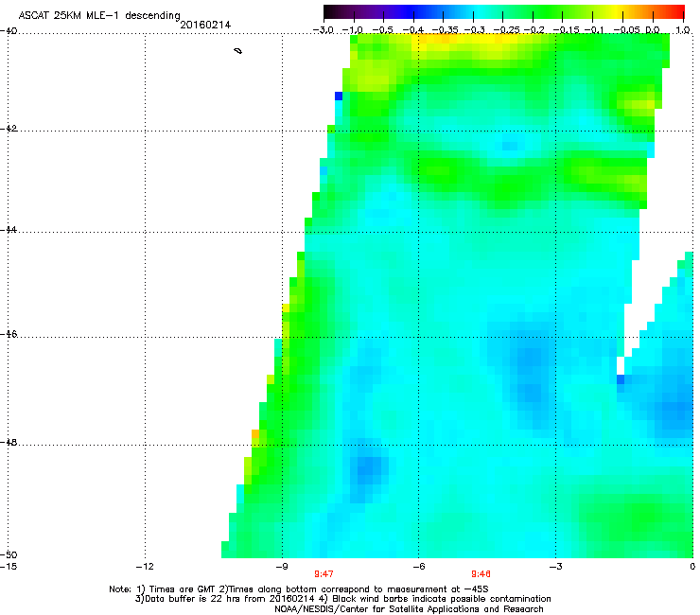Click the -3.0 colorbar label
The image size is (700, 615).
click(323, 30)
